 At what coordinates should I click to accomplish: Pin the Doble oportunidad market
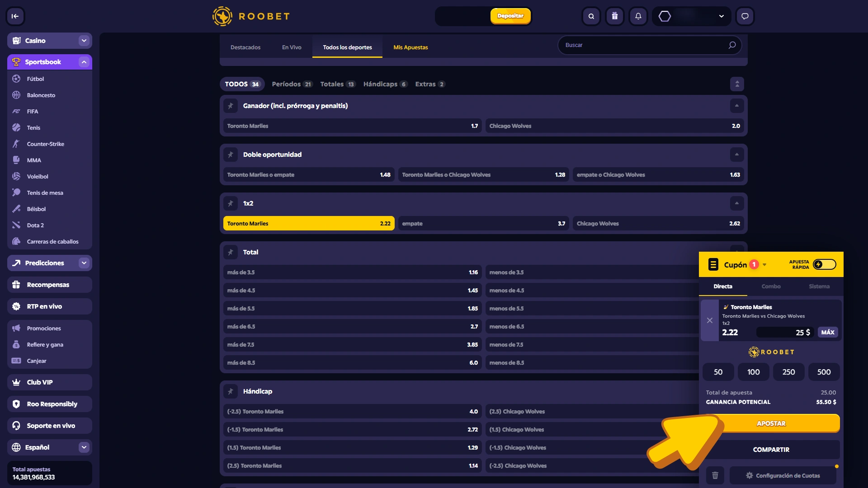[x=231, y=155]
